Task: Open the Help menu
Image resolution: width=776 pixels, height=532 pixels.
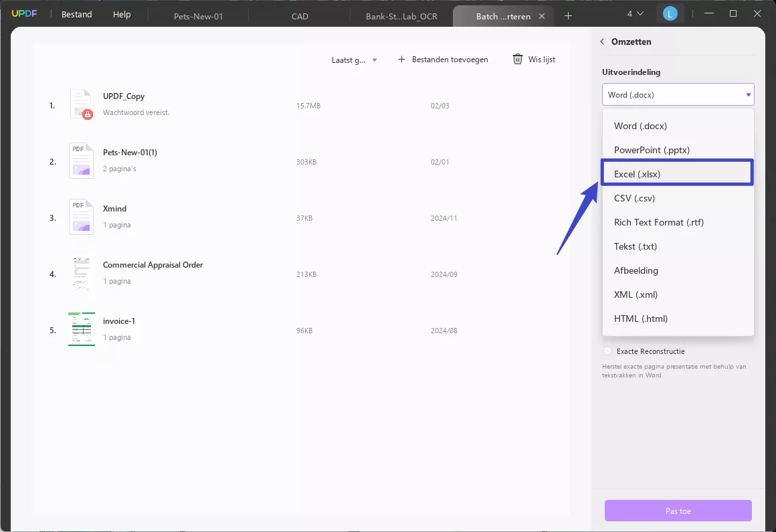Action: [x=122, y=14]
